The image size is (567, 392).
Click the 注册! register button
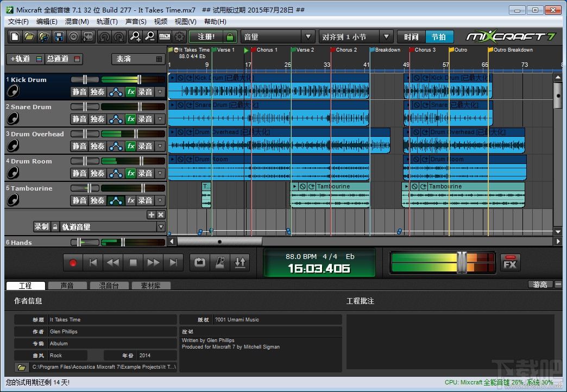click(x=206, y=37)
